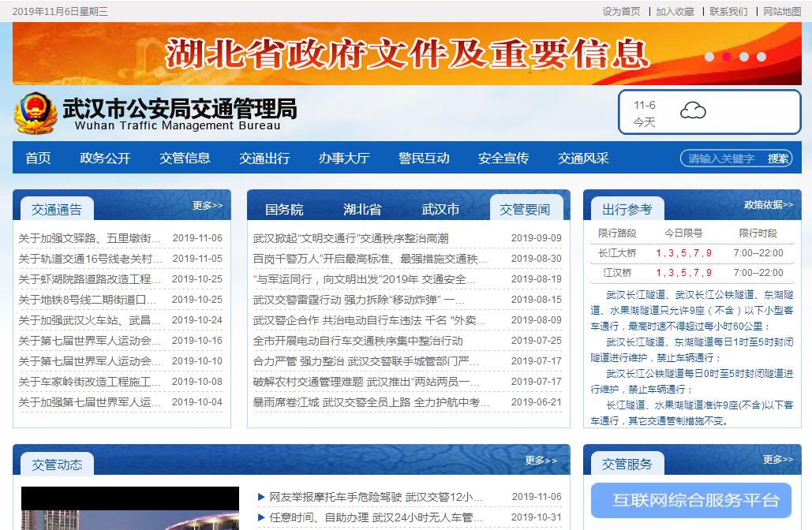Click the 互联网综合服务平台 button

[x=691, y=500]
